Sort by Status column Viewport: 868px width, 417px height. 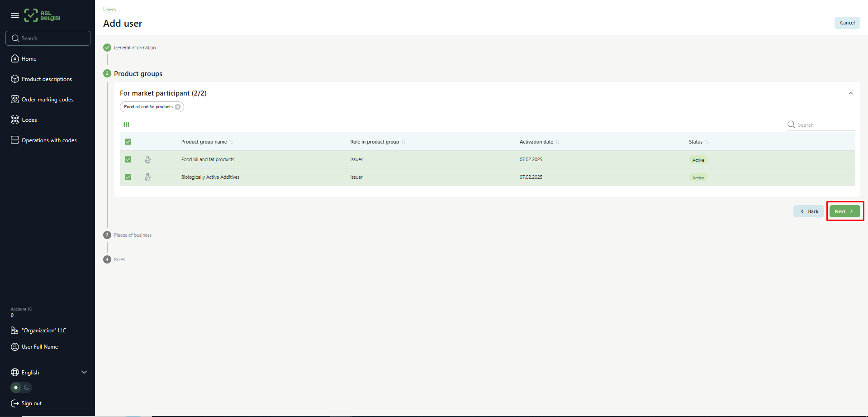707,142
